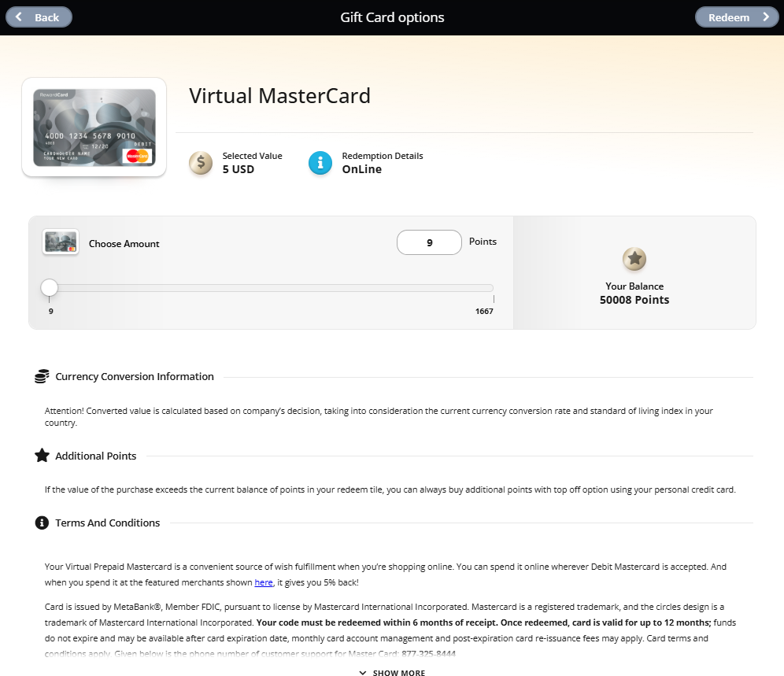Click the slider minimum label 9
This screenshot has height=676, width=784.
click(x=51, y=312)
